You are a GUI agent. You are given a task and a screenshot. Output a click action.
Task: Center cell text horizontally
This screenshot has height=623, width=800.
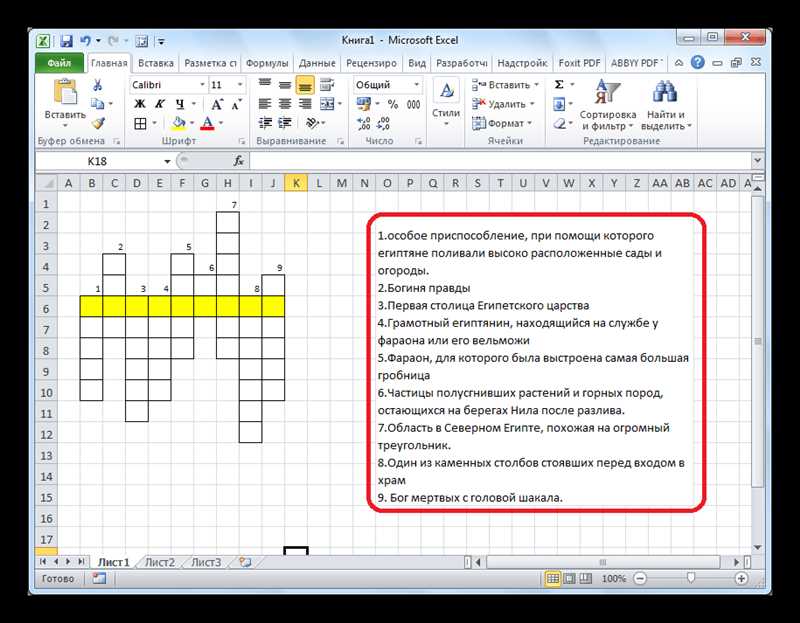click(x=285, y=104)
